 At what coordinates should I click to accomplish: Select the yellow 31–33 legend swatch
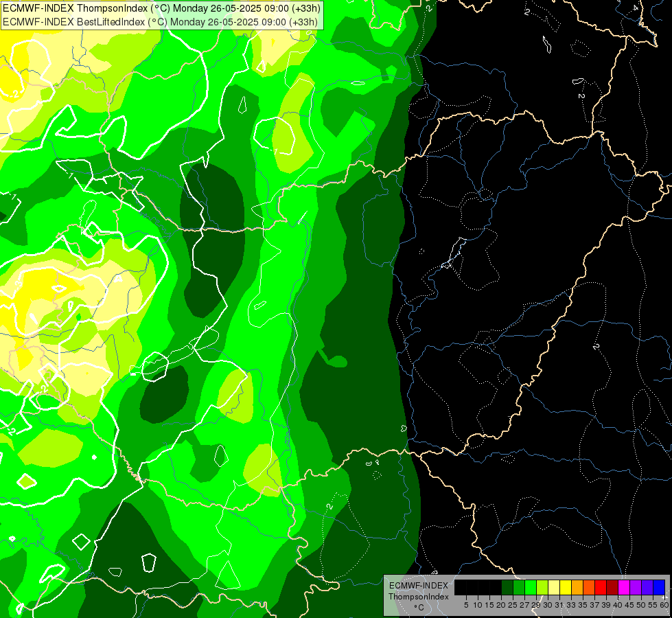[566, 587]
